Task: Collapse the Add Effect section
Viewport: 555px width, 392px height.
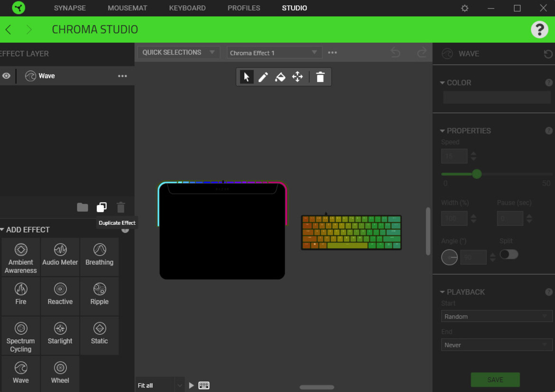Action: (x=2, y=230)
